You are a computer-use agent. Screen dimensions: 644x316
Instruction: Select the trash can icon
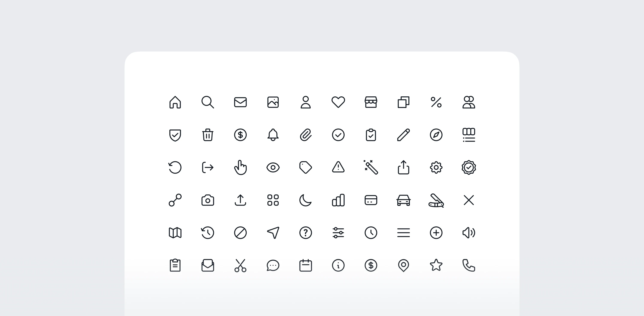point(208,135)
